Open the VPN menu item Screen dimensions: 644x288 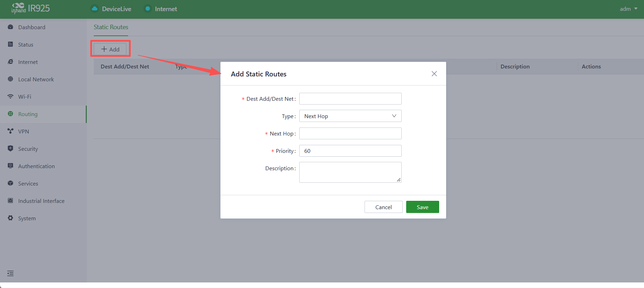coord(43,131)
